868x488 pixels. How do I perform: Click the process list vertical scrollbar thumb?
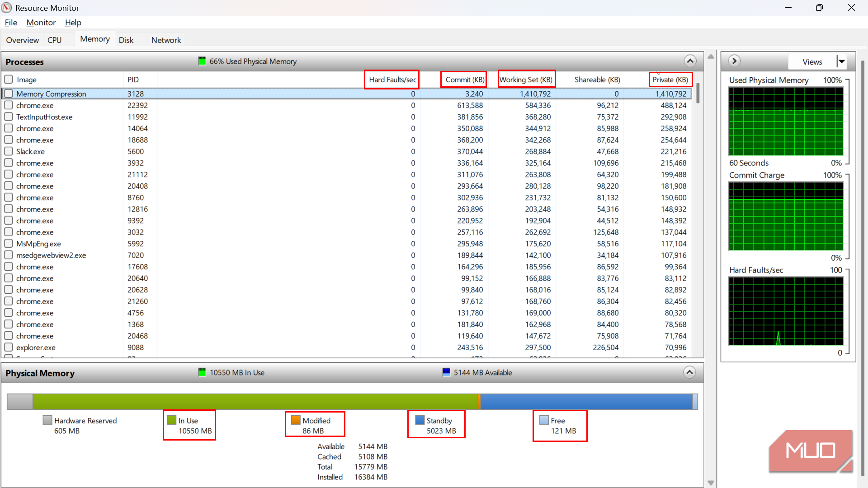pos(698,93)
